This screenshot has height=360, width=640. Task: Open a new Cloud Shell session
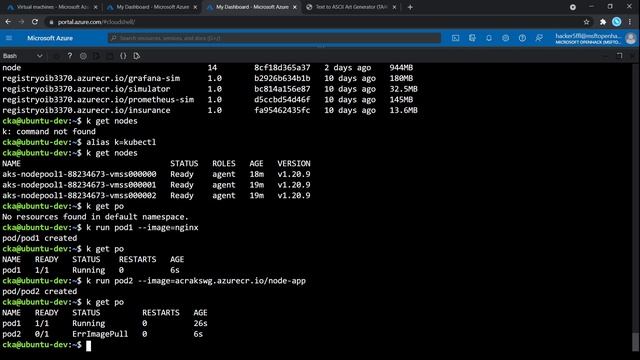click(x=110, y=56)
